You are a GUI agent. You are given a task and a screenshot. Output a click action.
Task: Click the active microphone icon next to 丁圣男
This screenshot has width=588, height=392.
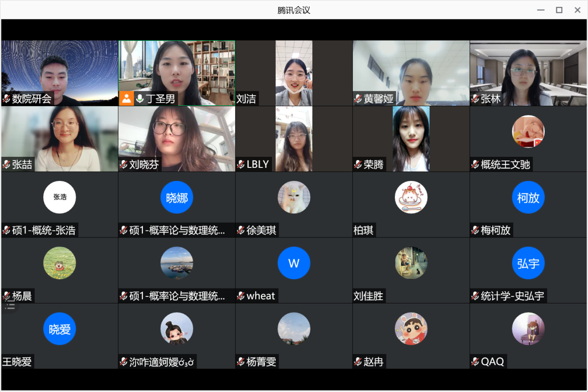pos(139,98)
